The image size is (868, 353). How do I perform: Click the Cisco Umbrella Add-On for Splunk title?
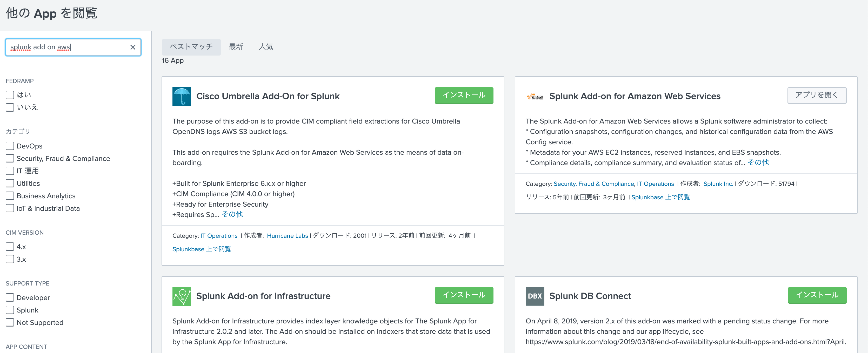(268, 96)
